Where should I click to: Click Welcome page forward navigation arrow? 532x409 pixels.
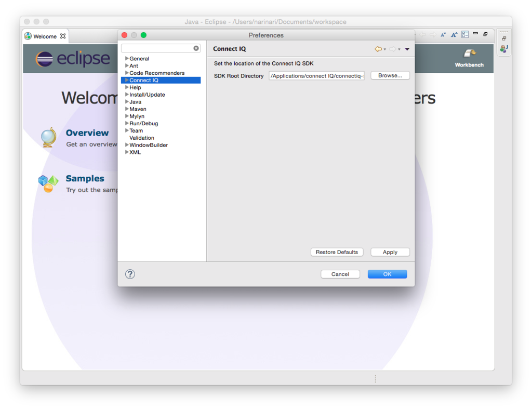(x=433, y=35)
